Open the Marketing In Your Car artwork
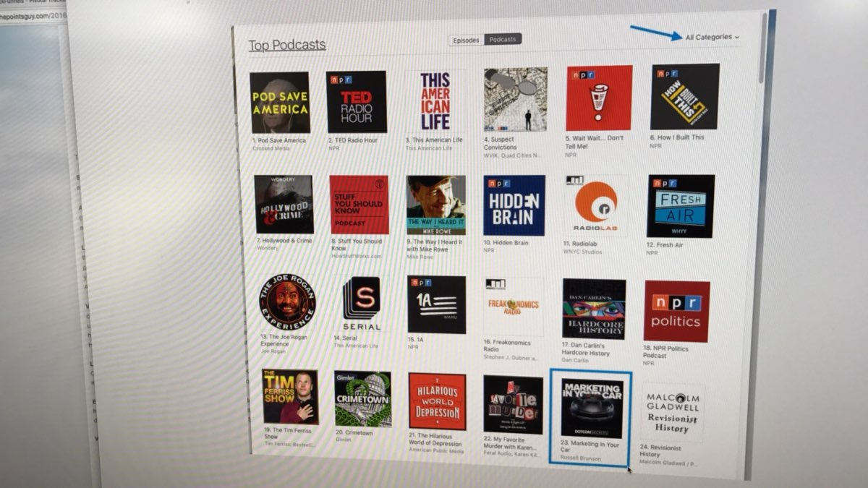The image size is (868, 488). point(592,408)
